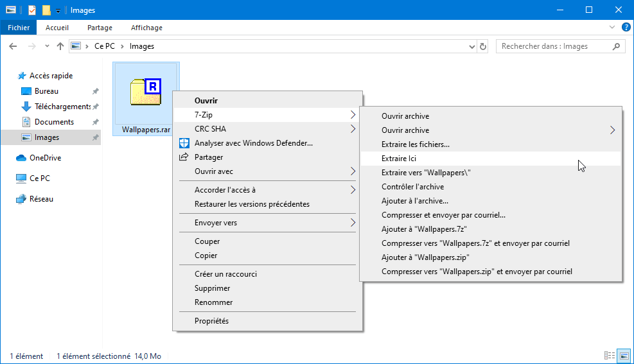Open Propriétés from the context menu
This screenshot has height=364, width=634.
(267, 321)
